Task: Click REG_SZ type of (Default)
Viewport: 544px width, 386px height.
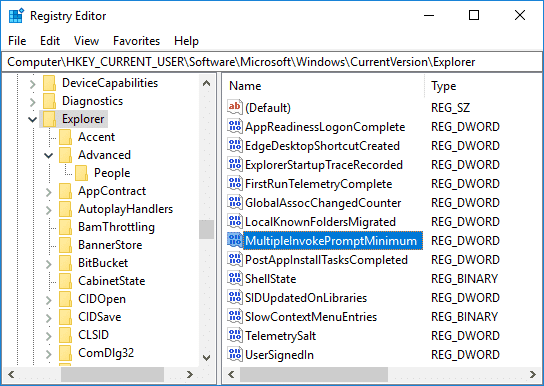Action: click(450, 108)
